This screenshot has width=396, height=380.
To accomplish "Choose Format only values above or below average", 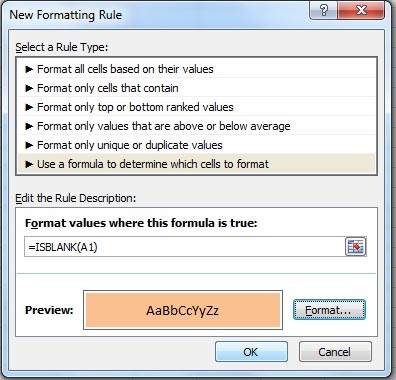I will tap(197, 126).
